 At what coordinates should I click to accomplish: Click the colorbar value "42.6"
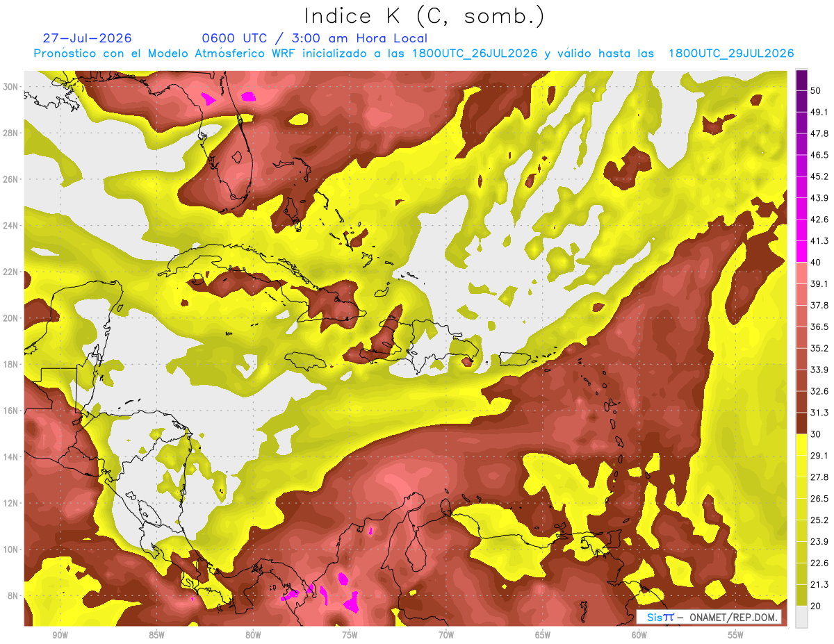tap(819, 220)
